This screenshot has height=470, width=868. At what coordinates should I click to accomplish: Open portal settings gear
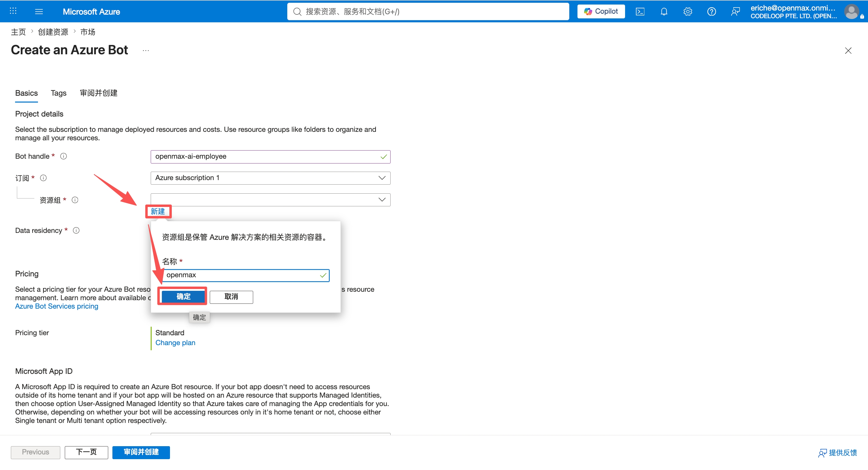[688, 11]
